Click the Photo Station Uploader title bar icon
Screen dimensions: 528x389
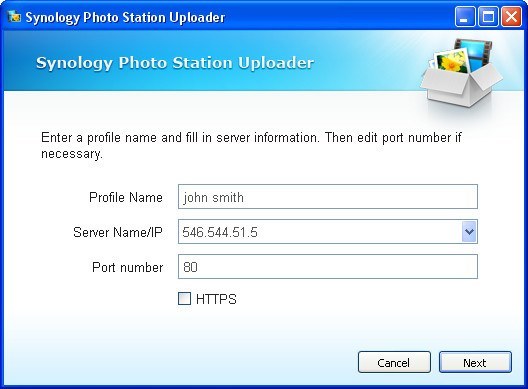click(14, 17)
